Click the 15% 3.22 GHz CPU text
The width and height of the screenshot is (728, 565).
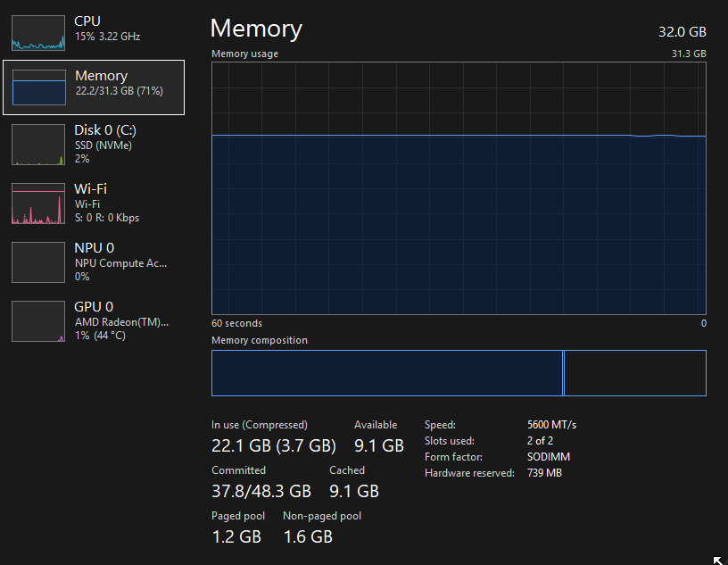coord(107,37)
